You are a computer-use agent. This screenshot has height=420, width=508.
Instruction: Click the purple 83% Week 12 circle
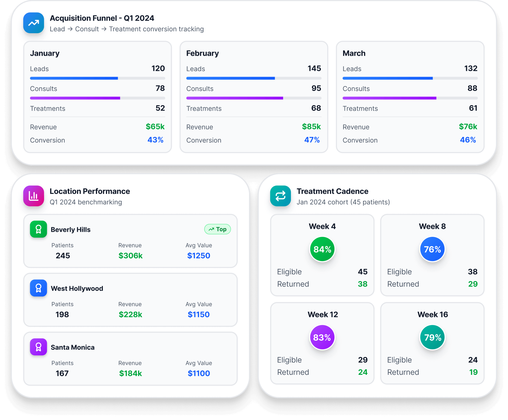[322, 337]
